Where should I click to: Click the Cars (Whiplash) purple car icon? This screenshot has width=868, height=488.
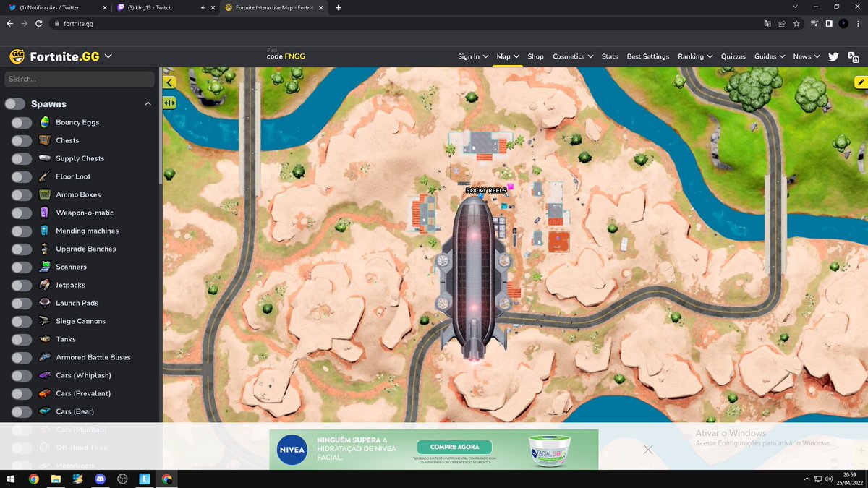[x=45, y=375]
